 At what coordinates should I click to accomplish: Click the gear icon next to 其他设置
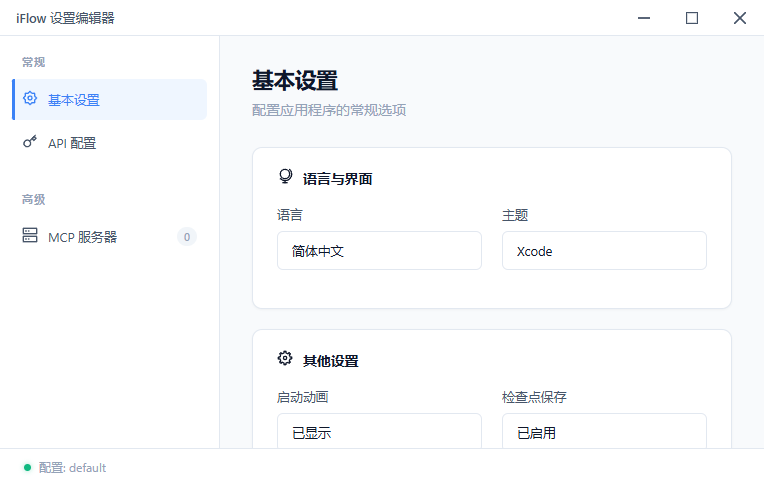[x=285, y=359]
